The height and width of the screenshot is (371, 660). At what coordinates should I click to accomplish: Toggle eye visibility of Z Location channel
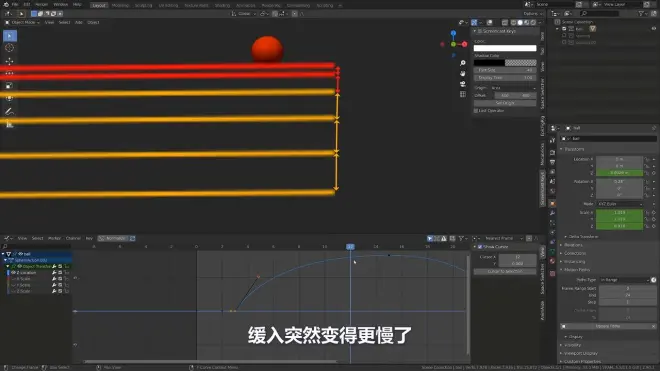tap(13, 272)
